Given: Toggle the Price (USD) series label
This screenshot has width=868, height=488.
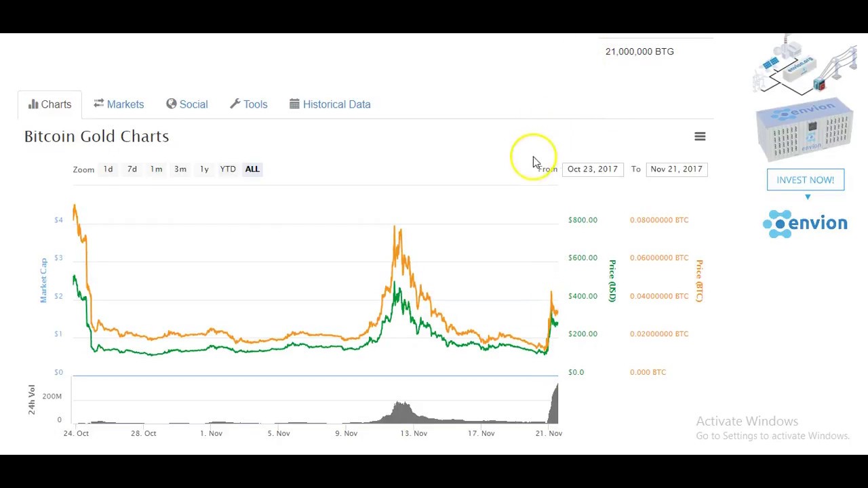Looking at the screenshot, I should point(612,281).
